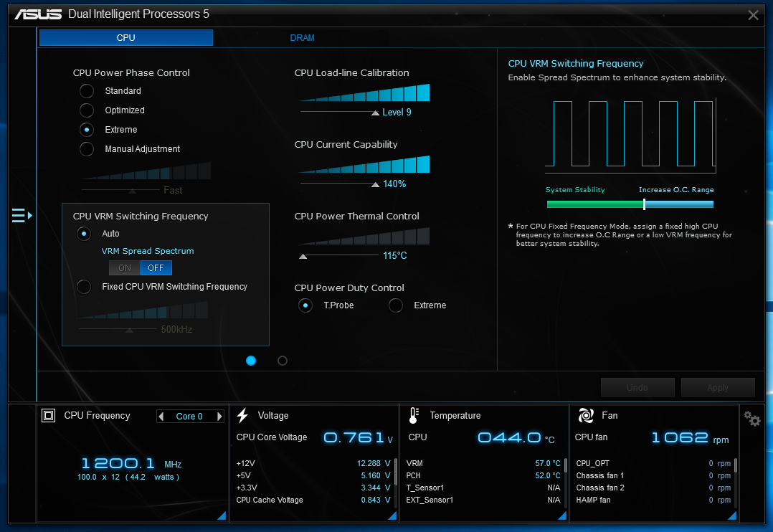
Task: Set CPU Power Duty Control to Extreme
Action: [395, 305]
